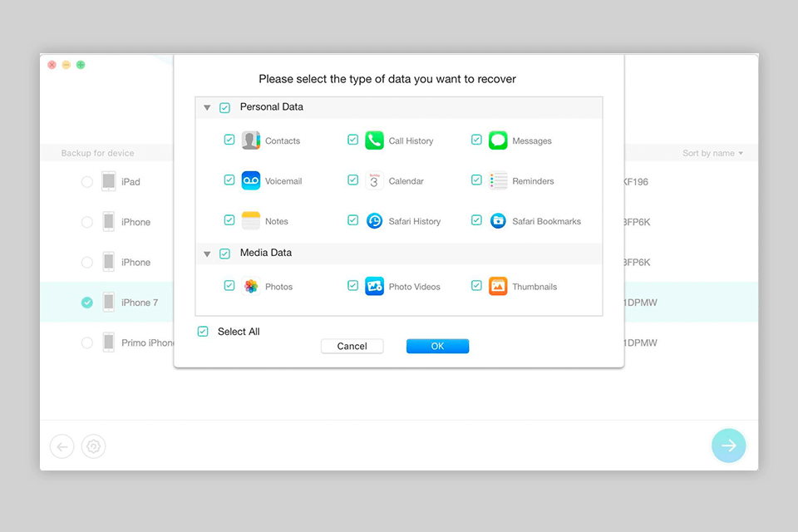The image size is (798, 532).
Task: Toggle the Reminders checkbox
Action: pyautogui.click(x=476, y=180)
